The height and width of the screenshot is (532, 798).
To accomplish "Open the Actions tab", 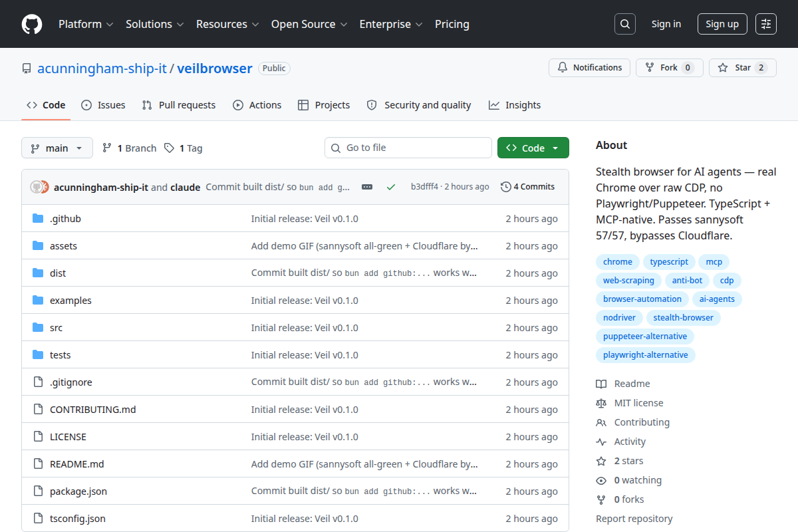I will tap(257, 105).
